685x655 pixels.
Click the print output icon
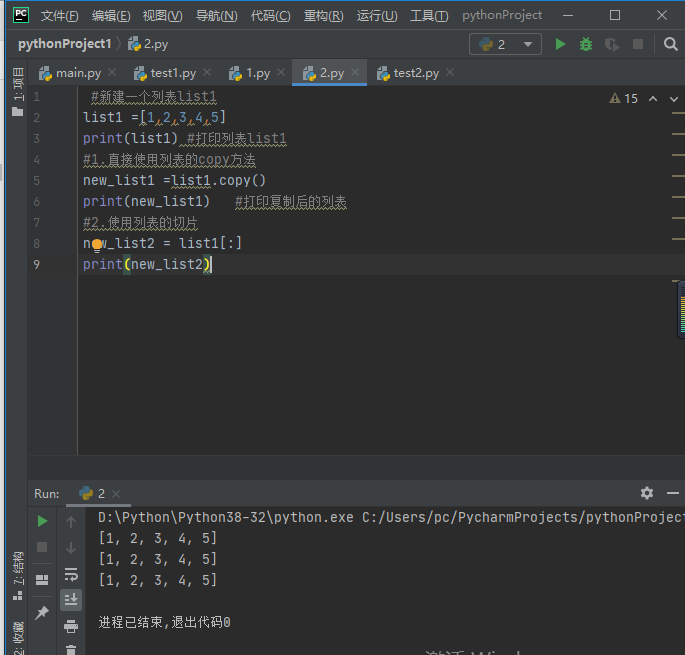point(71,626)
